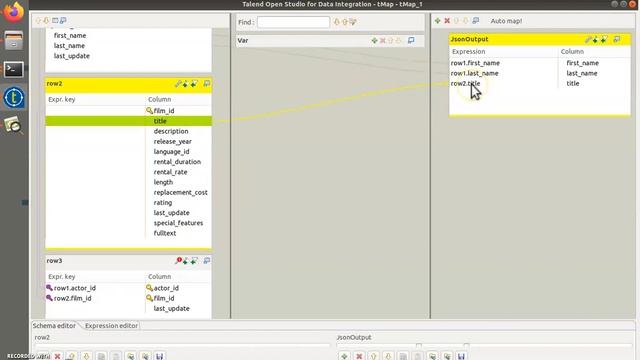Viewport: 640px width, 360px height.
Task: Open the magnifier app in the dock
Action: [x=13, y=126]
